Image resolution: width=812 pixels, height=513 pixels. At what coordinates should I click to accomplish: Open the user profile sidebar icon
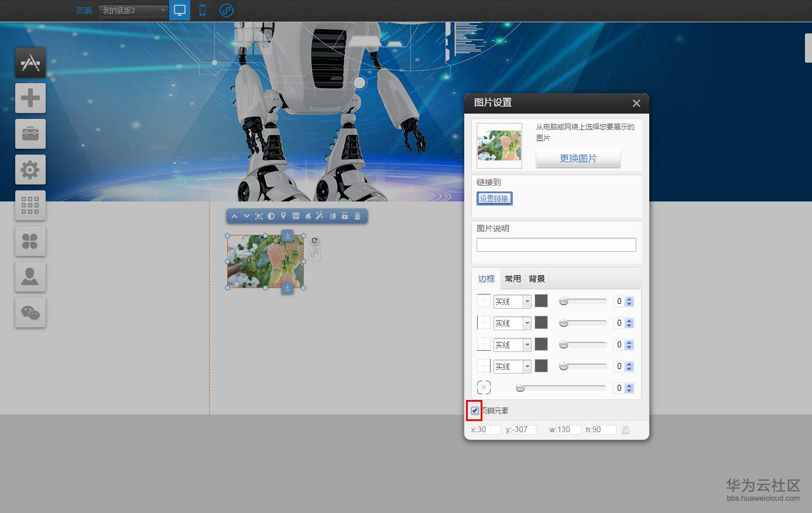tap(30, 276)
